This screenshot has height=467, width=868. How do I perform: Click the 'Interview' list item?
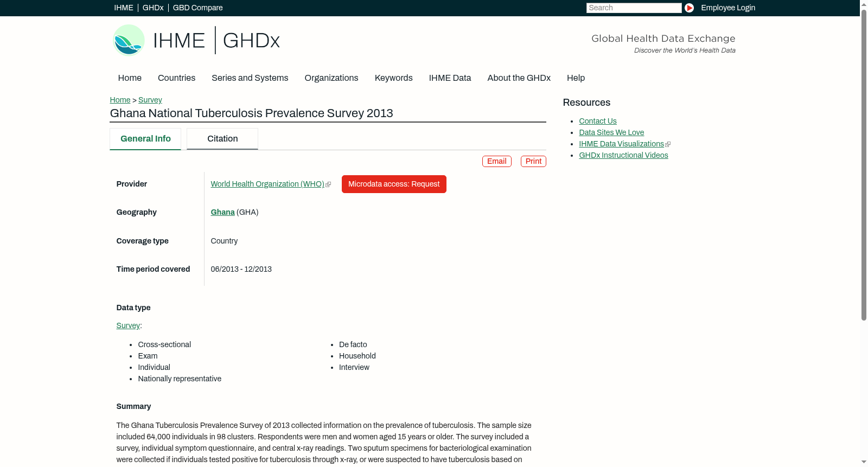(x=354, y=367)
